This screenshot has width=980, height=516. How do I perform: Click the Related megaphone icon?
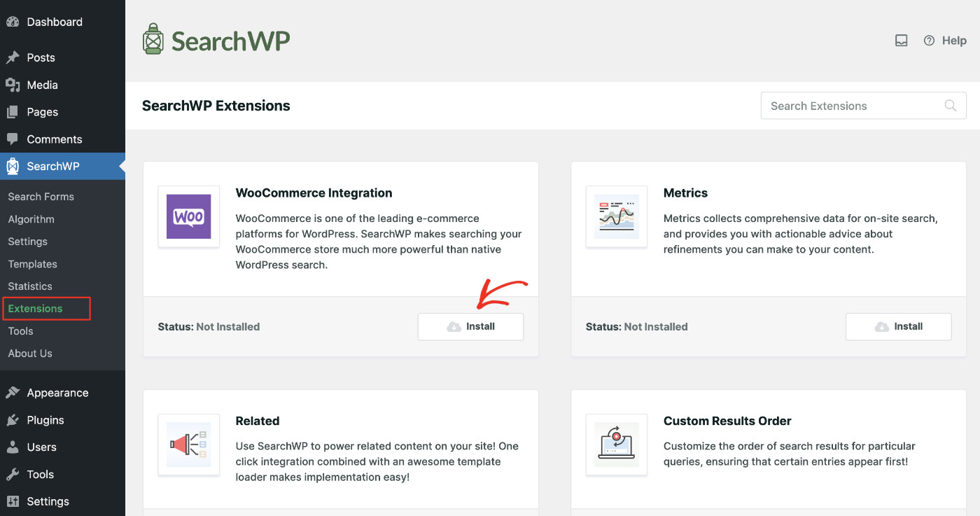click(x=188, y=445)
